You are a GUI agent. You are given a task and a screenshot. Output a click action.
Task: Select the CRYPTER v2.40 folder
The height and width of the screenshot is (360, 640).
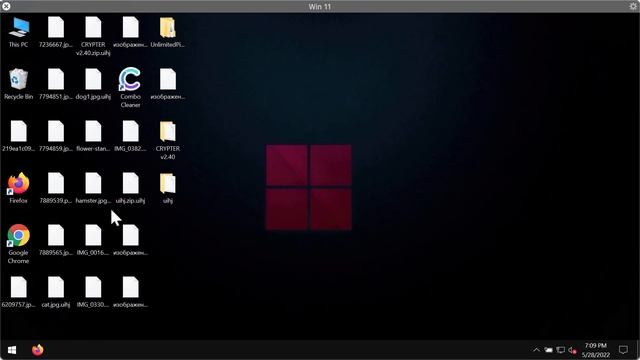(167, 140)
